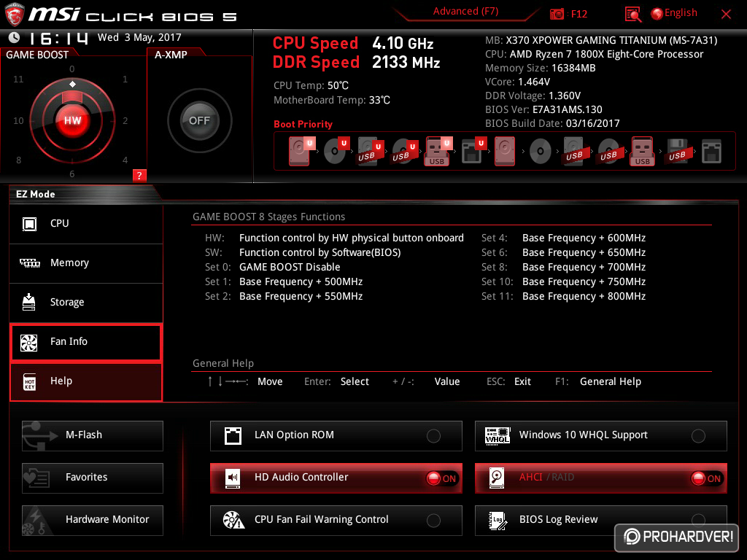Click the red globe language icon

coord(657,14)
